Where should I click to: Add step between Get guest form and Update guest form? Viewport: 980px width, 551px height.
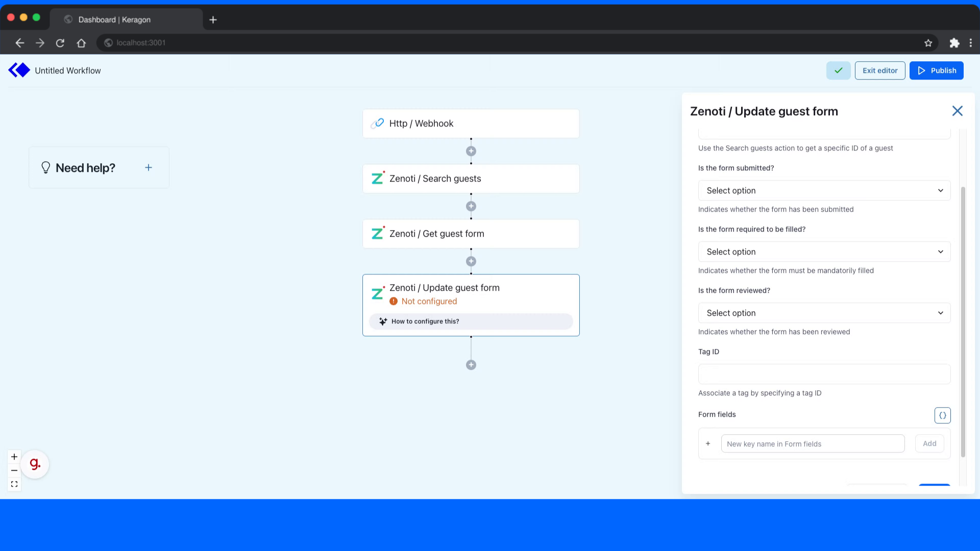[471, 261]
